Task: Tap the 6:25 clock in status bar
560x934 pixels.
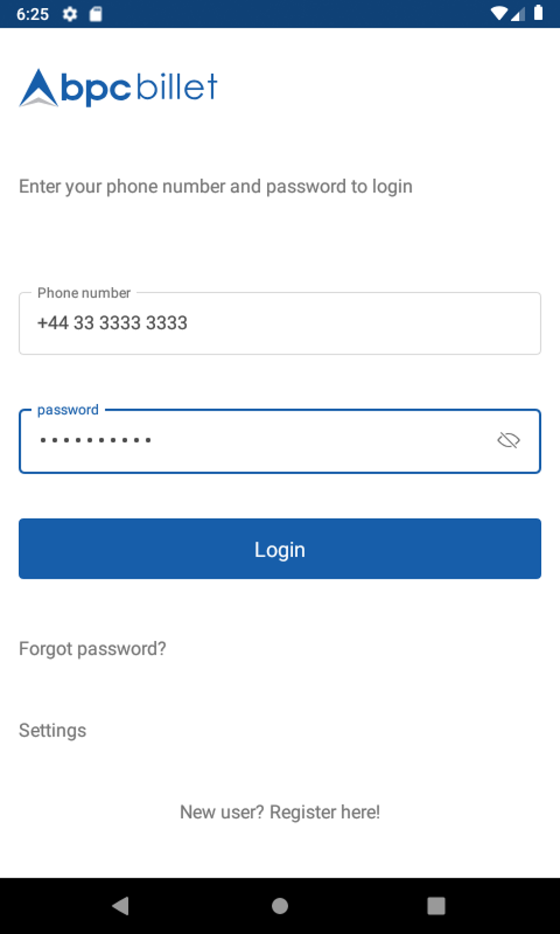Action: (32, 14)
